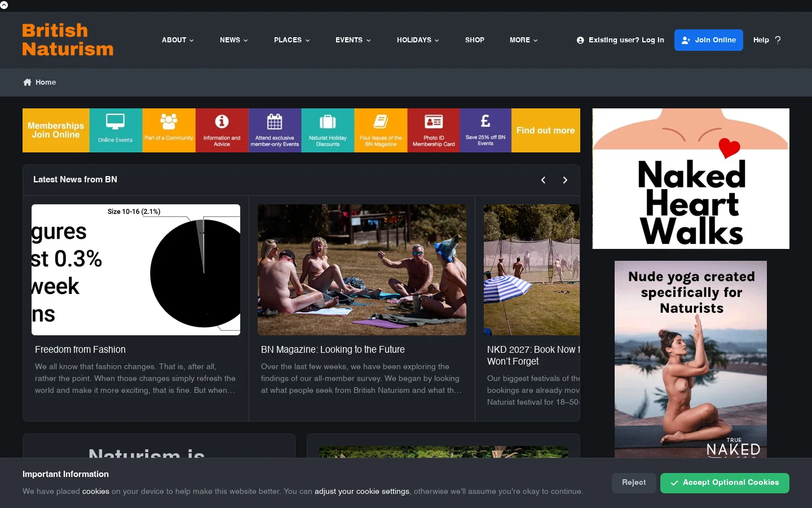Open the EVENTS dropdown
Screen dimensions: 812x508
353,40
